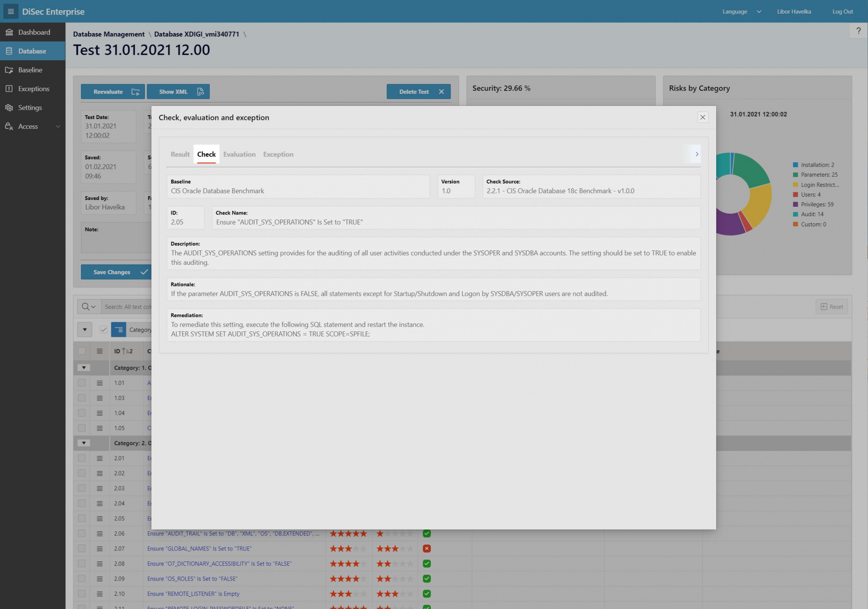Tick the checkbox for row 2.08
Viewport: 868px width, 609px height.
(82, 564)
